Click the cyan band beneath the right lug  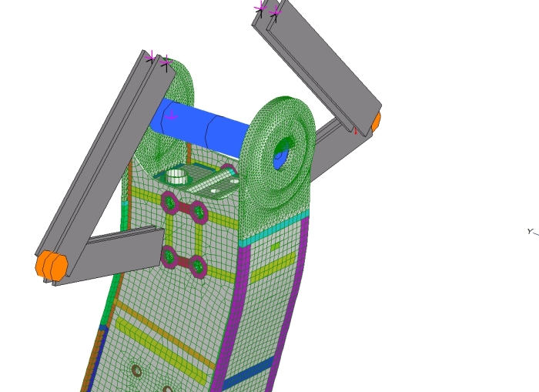[x=273, y=228]
